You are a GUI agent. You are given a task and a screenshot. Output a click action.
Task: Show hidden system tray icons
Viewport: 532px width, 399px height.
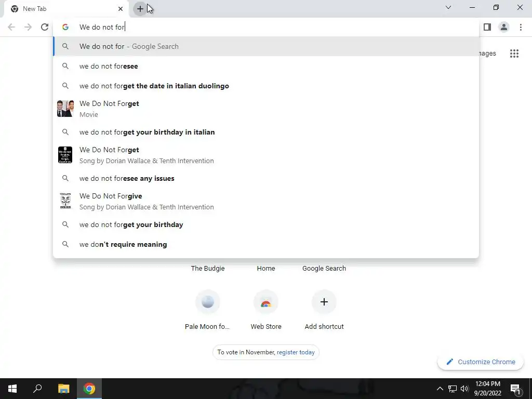point(440,389)
